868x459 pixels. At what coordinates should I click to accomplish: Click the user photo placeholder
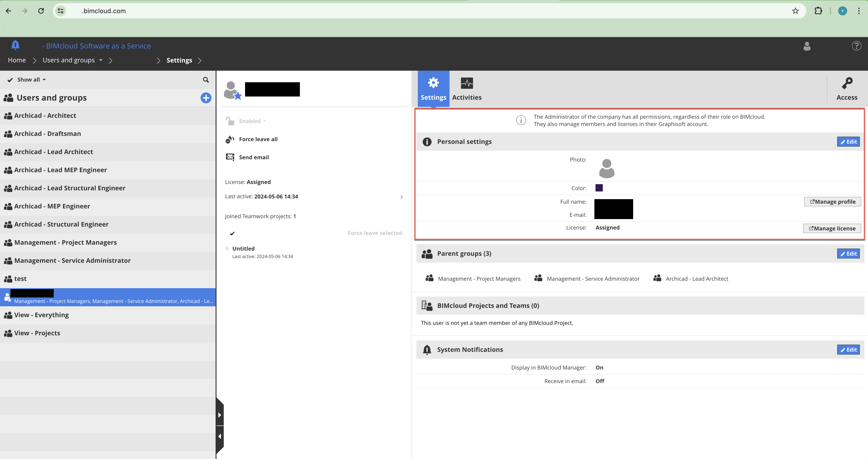coord(607,168)
